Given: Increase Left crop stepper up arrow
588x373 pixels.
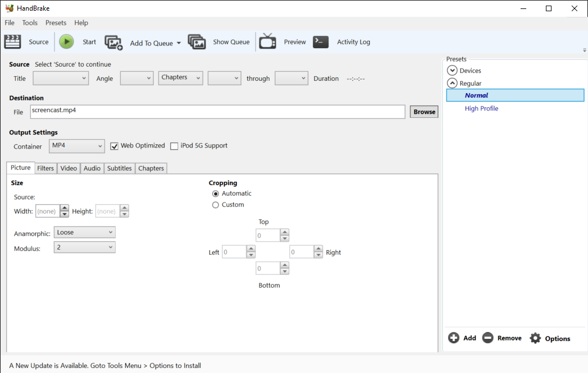Looking at the screenshot, I should [251, 248].
